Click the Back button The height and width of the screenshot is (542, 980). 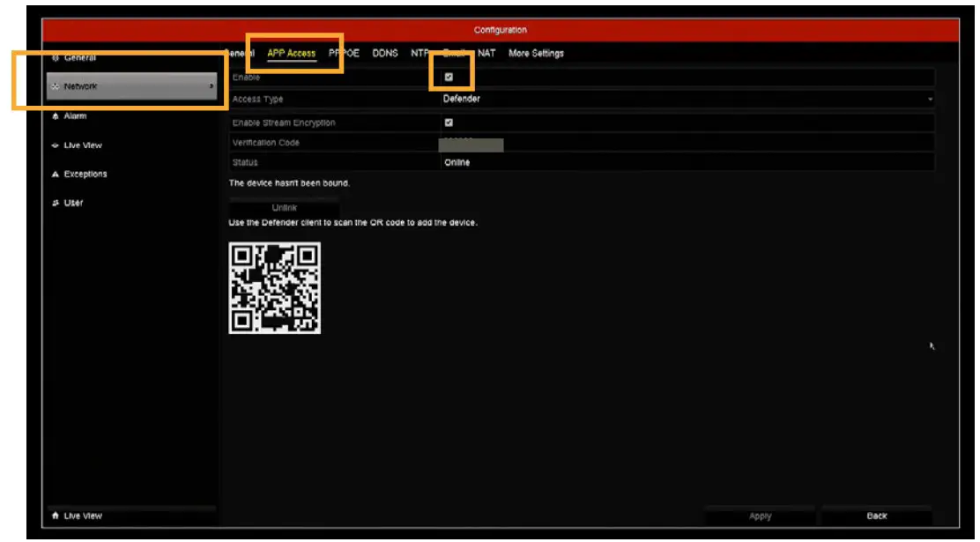[877, 516]
